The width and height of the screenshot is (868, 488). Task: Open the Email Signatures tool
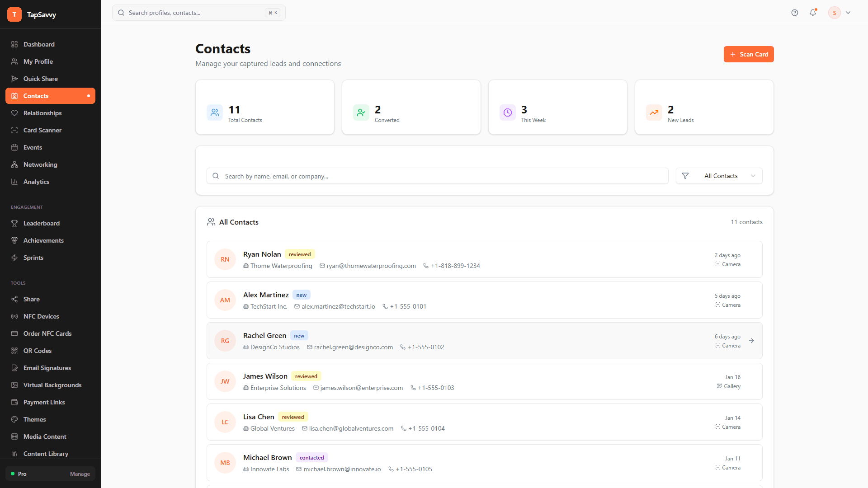[x=47, y=368]
